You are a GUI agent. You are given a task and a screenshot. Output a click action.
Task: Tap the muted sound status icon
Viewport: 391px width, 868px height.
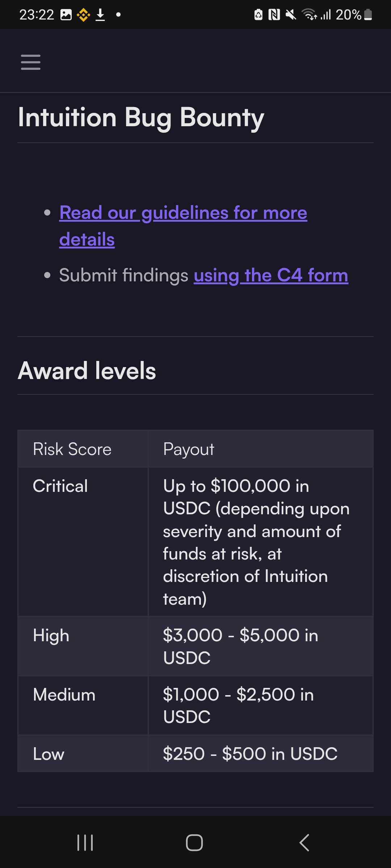click(291, 15)
